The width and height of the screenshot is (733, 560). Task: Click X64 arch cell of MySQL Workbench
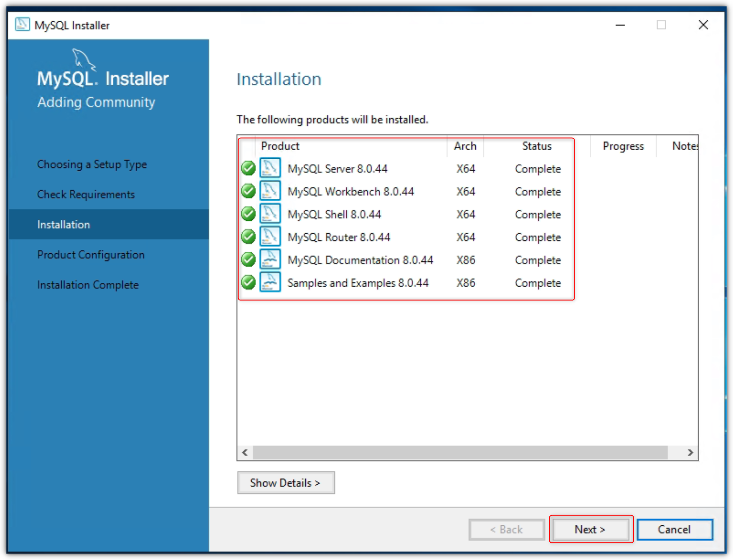(x=466, y=191)
